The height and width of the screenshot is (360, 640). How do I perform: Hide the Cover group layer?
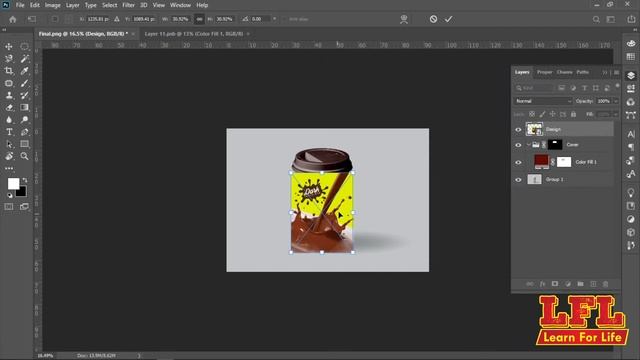tap(518, 145)
